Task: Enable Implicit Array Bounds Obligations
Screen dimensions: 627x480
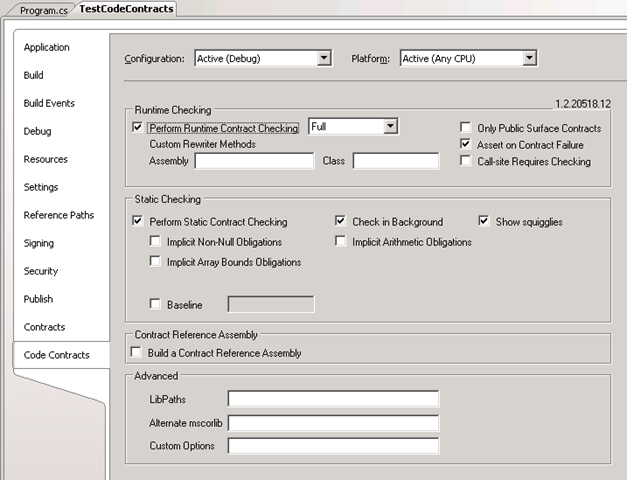Action: click(155, 261)
